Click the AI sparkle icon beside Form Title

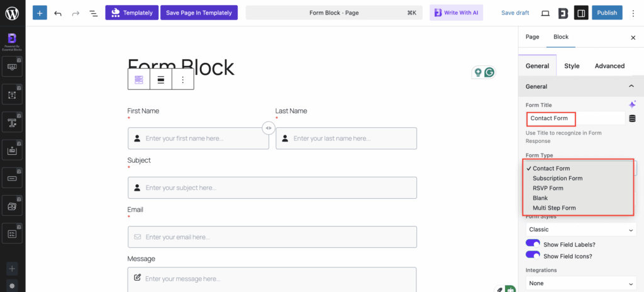(632, 104)
